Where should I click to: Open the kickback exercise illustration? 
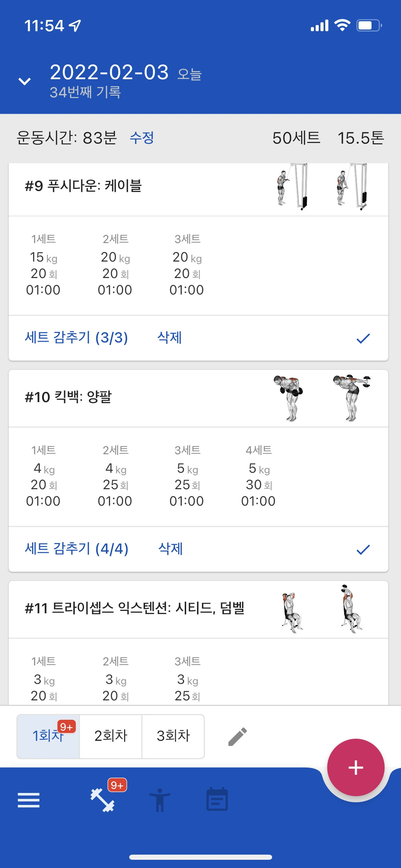coord(321,398)
